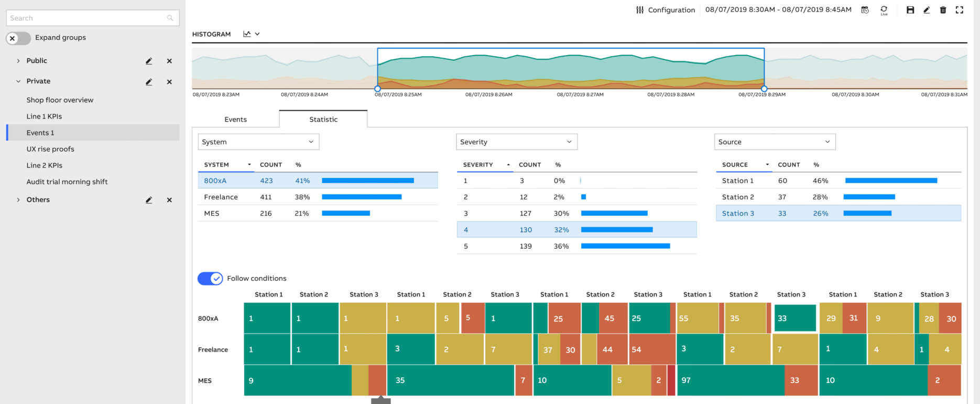Open the histogram chart type dropdown

pos(252,34)
